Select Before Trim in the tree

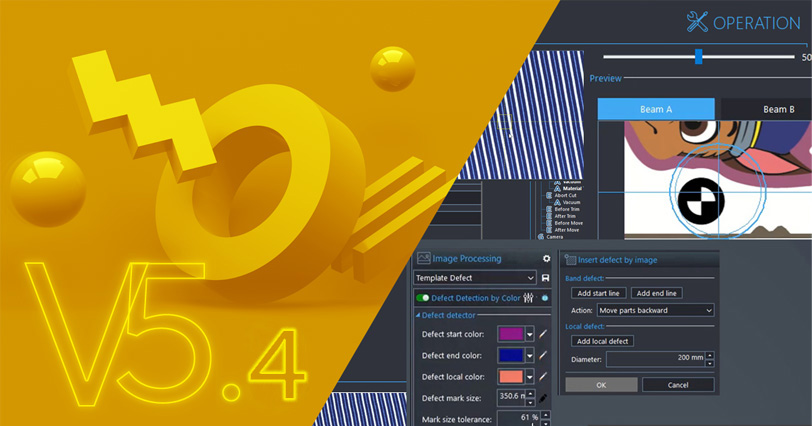[567, 209]
